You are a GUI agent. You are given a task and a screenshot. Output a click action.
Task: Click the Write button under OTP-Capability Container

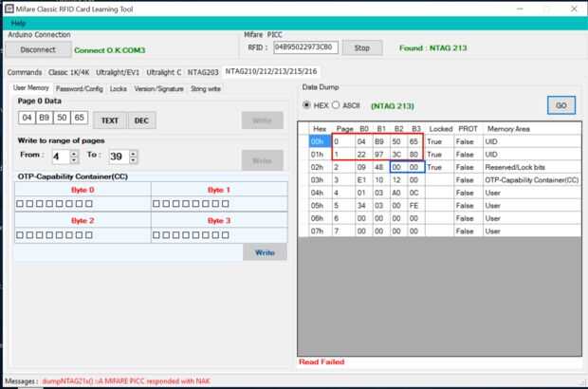click(x=265, y=252)
